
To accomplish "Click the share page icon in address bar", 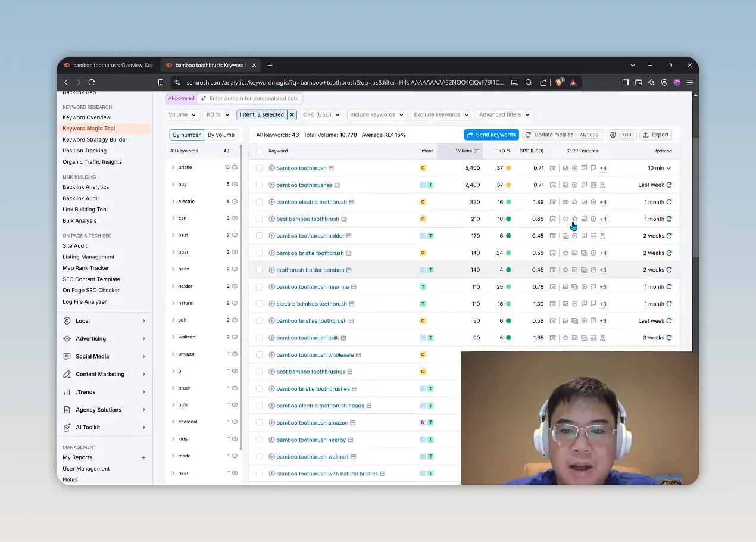I will click(x=543, y=82).
